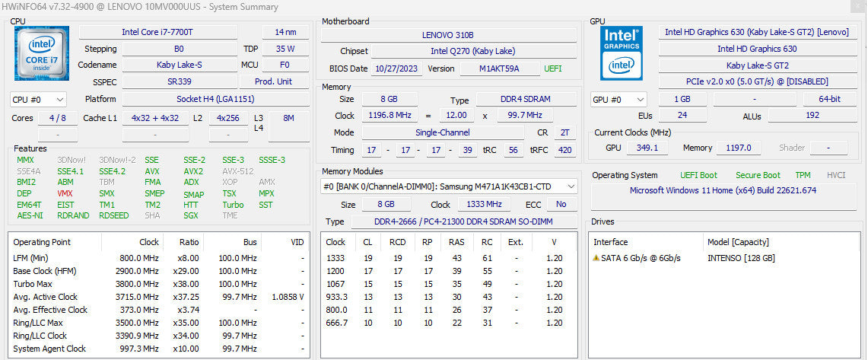Click the AVX2 feature flag
Screen dimensions: 868x360
pos(193,172)
